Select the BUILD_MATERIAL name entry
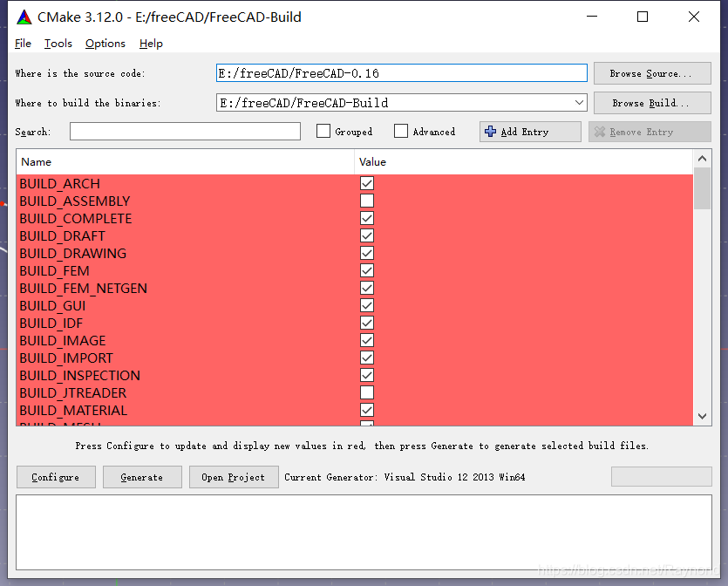728x586 pixels. 73,411
